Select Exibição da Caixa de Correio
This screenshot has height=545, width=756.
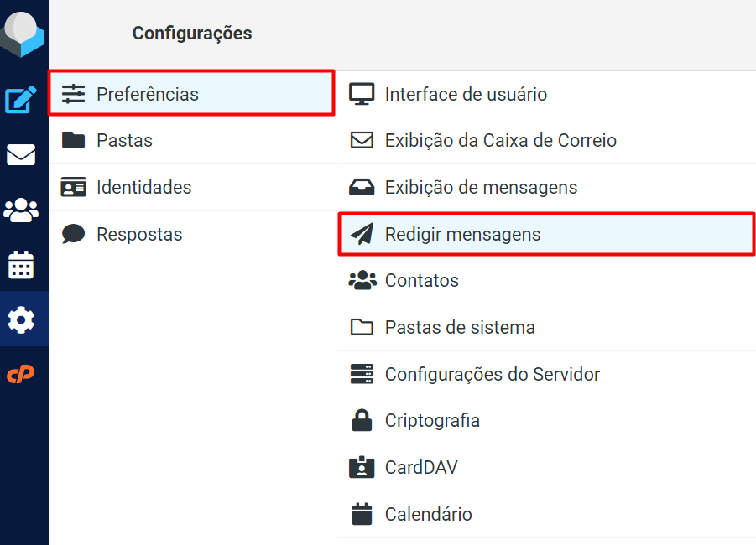click(x=500, y=140)
